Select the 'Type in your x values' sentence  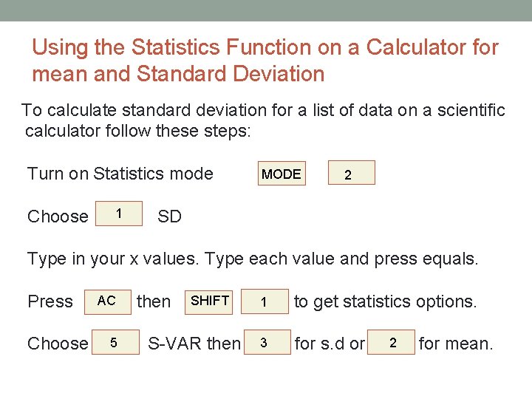(253, 259)
